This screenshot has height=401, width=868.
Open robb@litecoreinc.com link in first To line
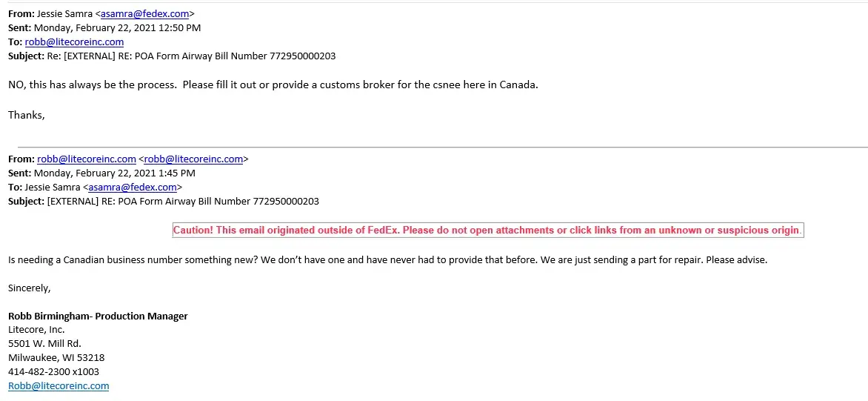click(x=74, y=42)
